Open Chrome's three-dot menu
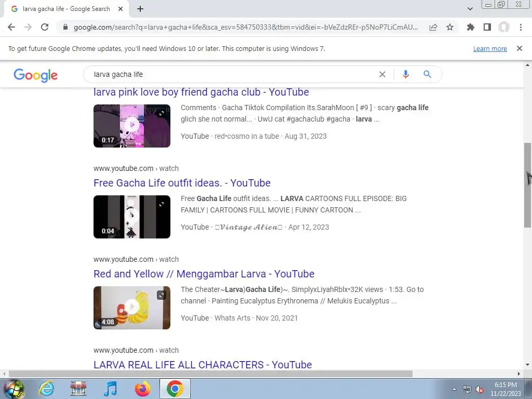The image size is (532, 399). click(521, 27)
